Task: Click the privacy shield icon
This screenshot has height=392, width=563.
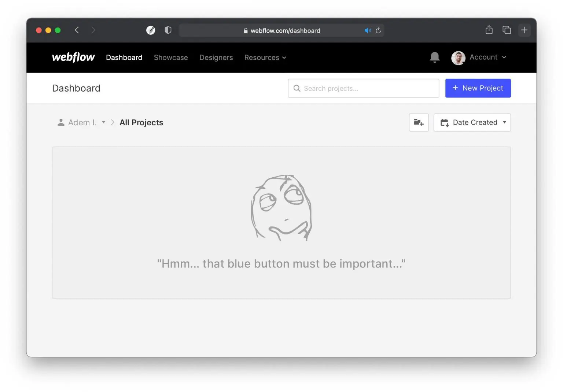Action: pos(168,30)
